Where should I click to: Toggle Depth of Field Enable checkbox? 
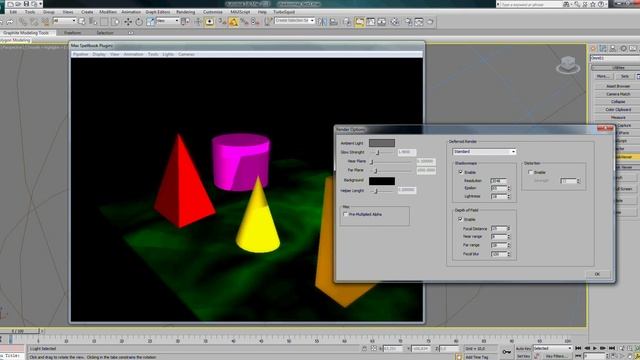coord(461,219)
